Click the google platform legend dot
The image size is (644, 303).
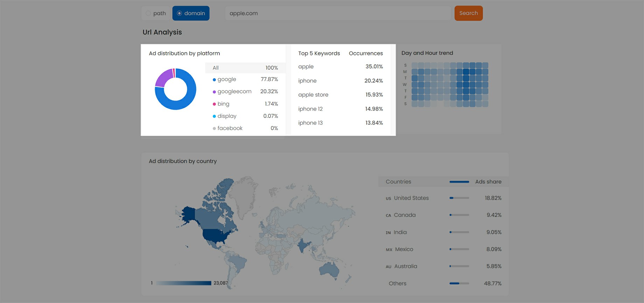pyautogui.click(x=214, y=80)
